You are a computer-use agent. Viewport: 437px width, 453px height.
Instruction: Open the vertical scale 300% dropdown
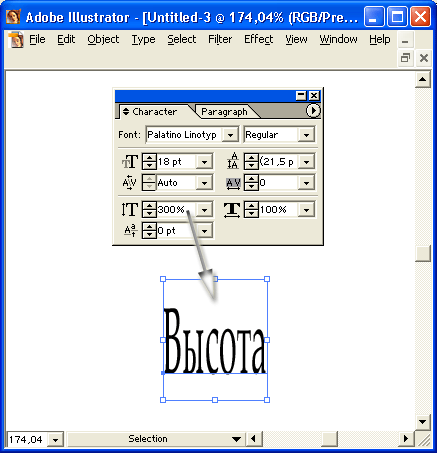click(x=204, y=210)
